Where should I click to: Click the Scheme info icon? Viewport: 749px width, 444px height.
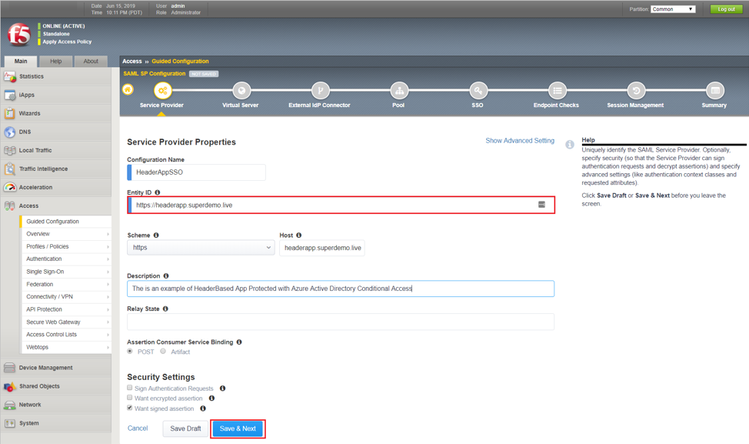click(156, 235)
